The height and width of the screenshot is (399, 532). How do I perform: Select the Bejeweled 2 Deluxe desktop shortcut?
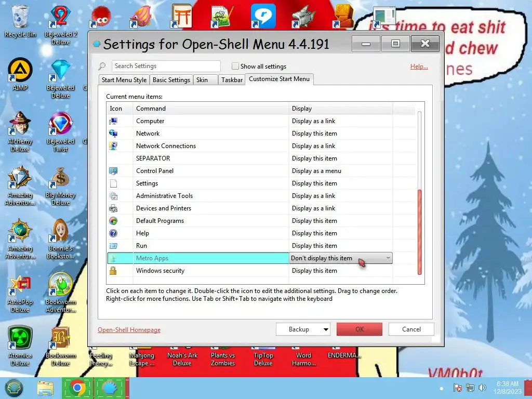(60, 25)
